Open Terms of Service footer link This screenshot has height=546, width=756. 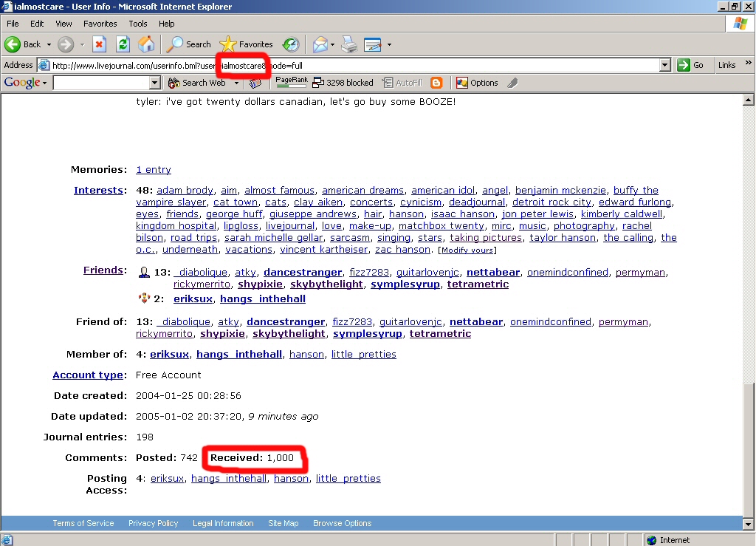[83, 523]
